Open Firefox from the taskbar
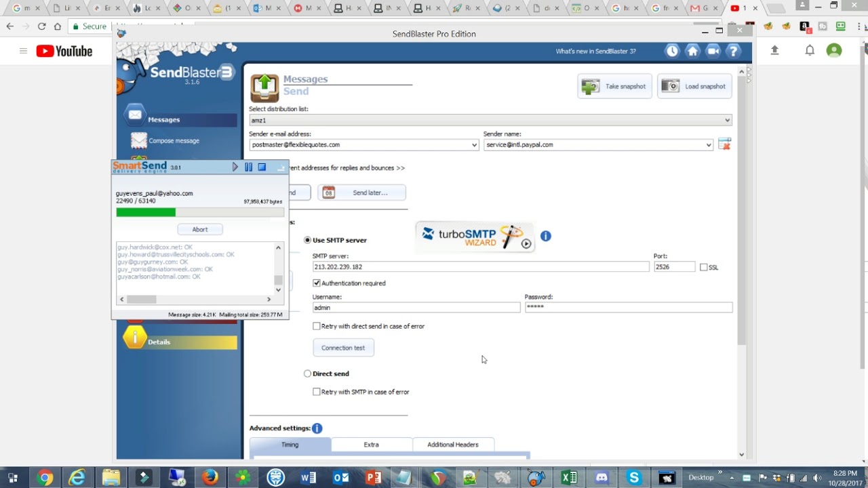 pyautogui.click(x=210, y=478)
